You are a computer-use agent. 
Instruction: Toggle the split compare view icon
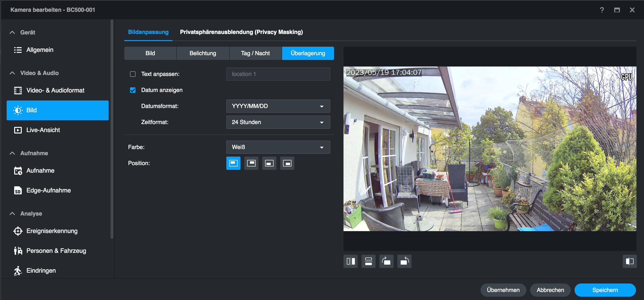(629, 261)
